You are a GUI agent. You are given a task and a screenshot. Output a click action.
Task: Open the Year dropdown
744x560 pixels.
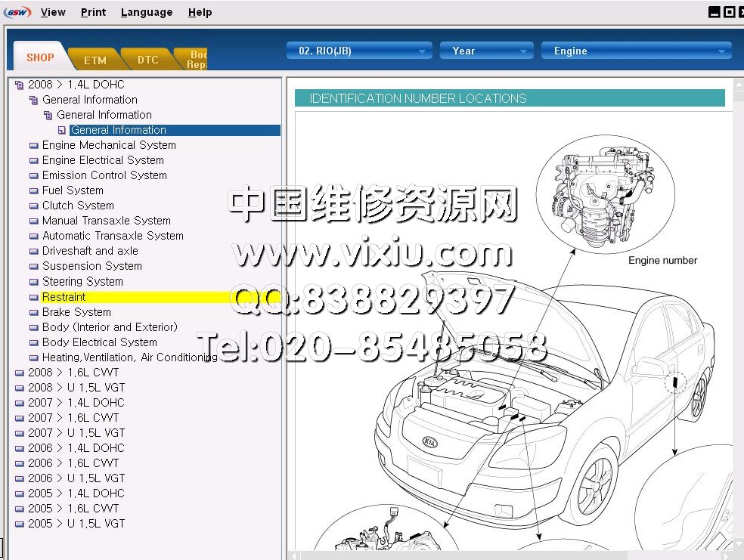pyautogui.click(x=487, y=51)
